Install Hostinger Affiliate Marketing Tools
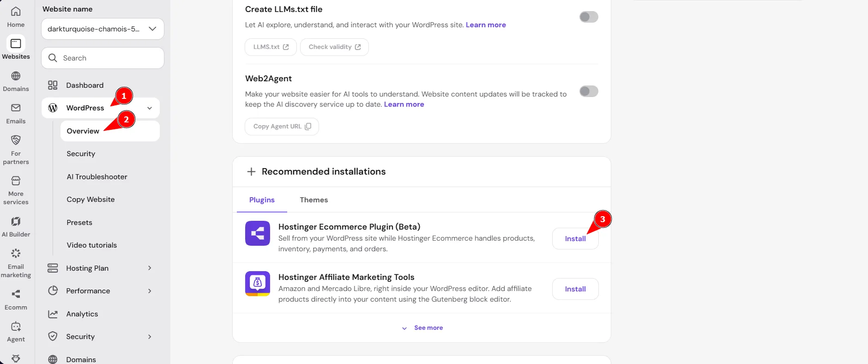The width and height of the screenshot is (868, 364). point(575,289)
